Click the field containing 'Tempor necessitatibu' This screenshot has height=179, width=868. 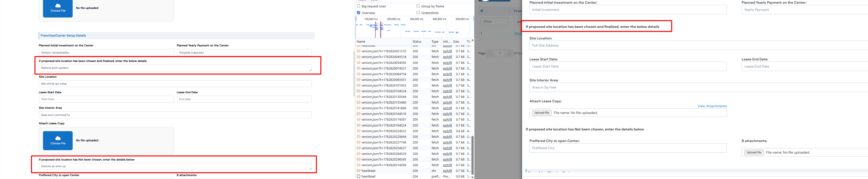click(x=106, y=53)
